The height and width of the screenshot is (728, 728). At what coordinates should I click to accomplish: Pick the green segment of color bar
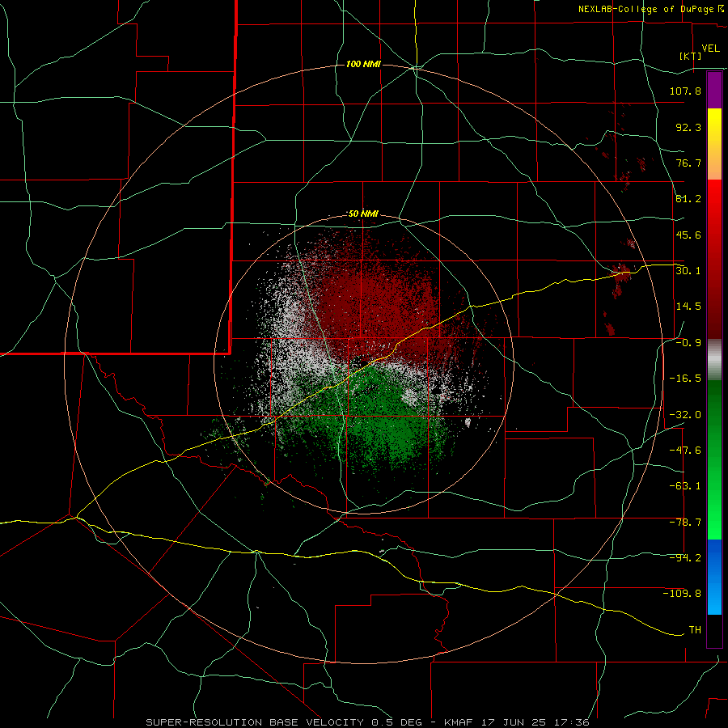pos(714,459)
